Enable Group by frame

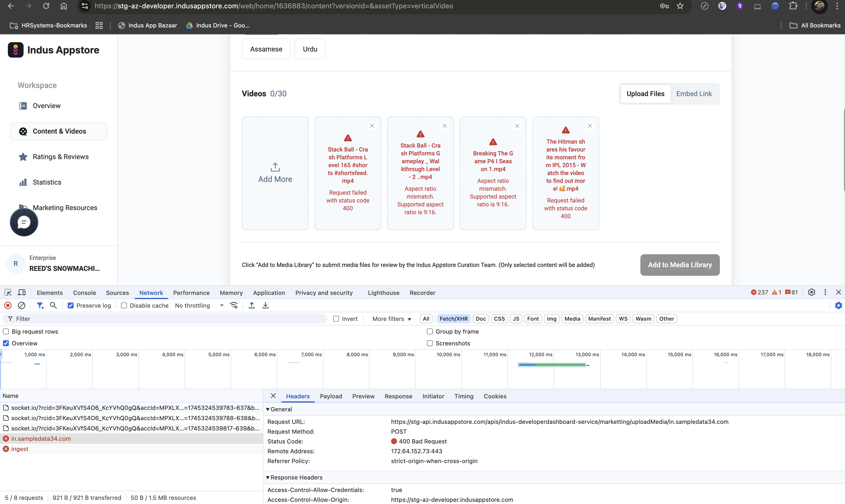coord(430,331)
